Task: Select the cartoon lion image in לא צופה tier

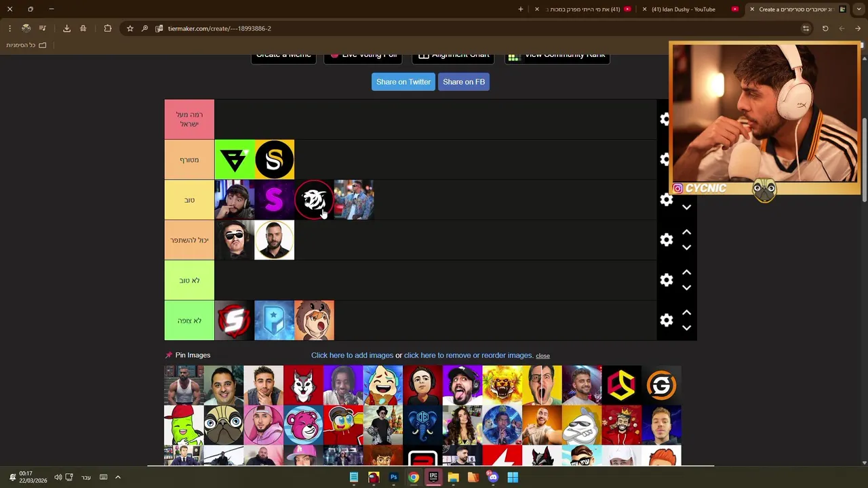Action: 314,320
